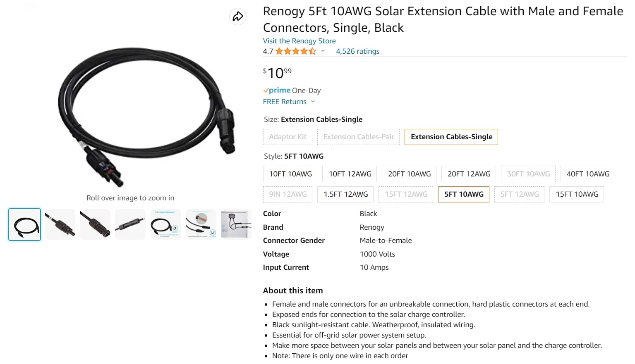635x364 pixels.
Task: Click the Prime One-Day logo
Action: [x=277, y=90]
